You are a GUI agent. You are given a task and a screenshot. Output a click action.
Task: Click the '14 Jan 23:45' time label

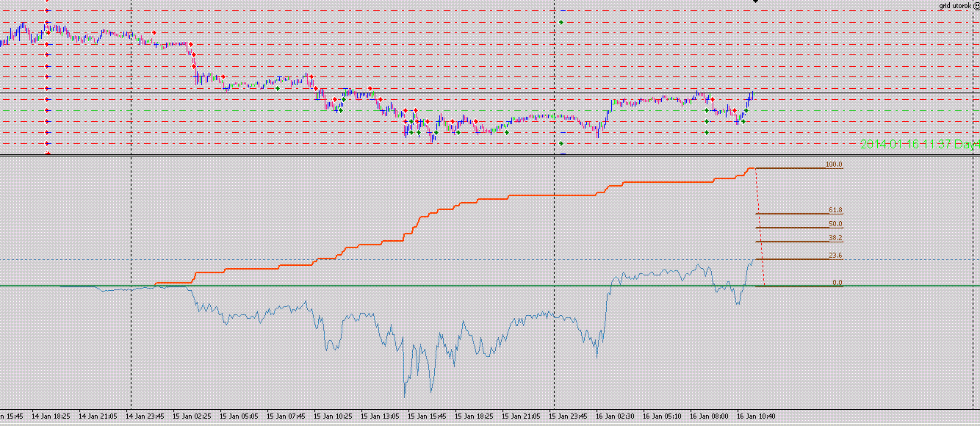point(147,416)
